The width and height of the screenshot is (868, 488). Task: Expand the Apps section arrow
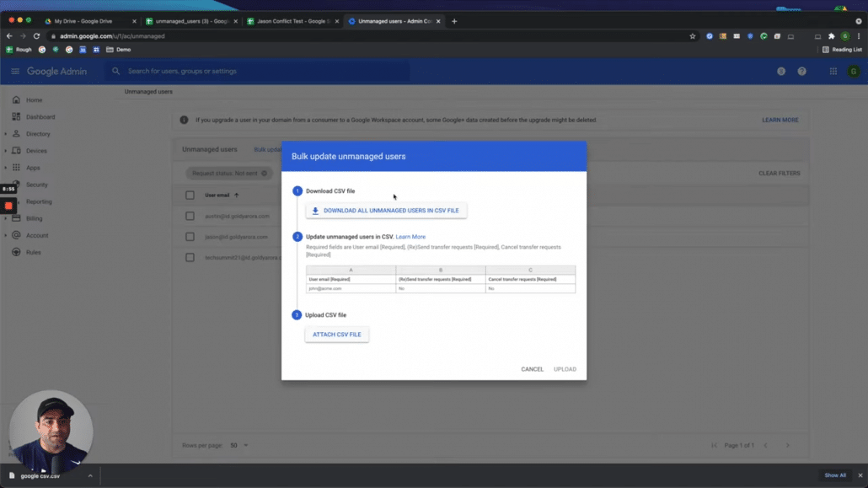click(x=6, y=168)
